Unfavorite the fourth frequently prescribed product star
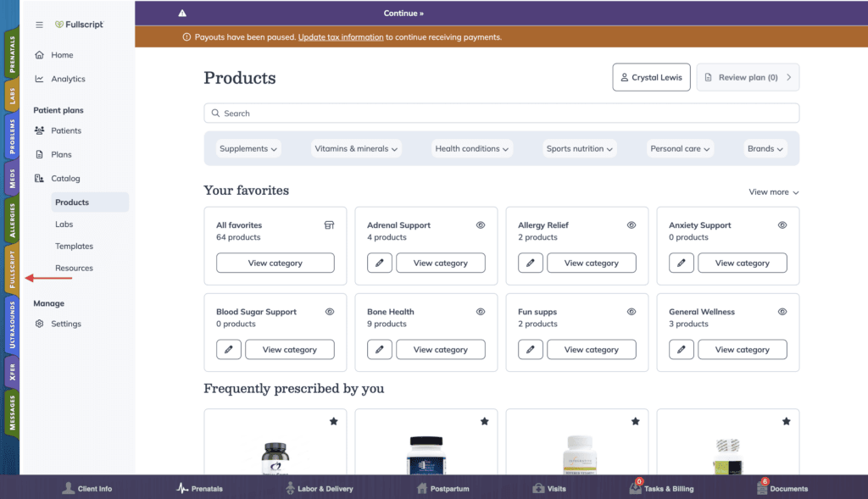Image resolution: width=868 pixels, height=499 pixels. coord(787,422)
